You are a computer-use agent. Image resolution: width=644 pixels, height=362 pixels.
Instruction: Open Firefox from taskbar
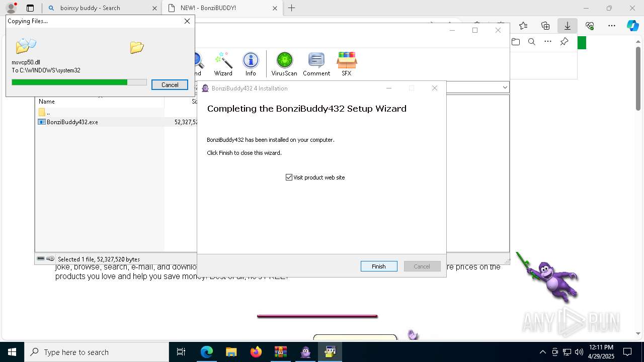click(256, 352)
